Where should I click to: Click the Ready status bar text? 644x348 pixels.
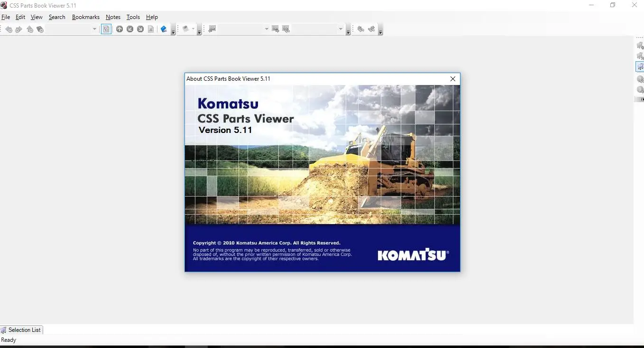9,340
